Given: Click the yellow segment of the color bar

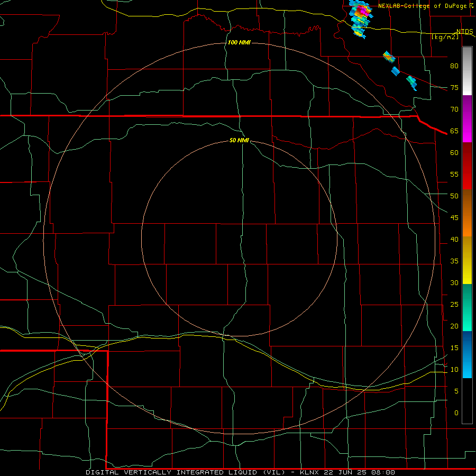Looking at the screenshot, I should coord(467,260).
